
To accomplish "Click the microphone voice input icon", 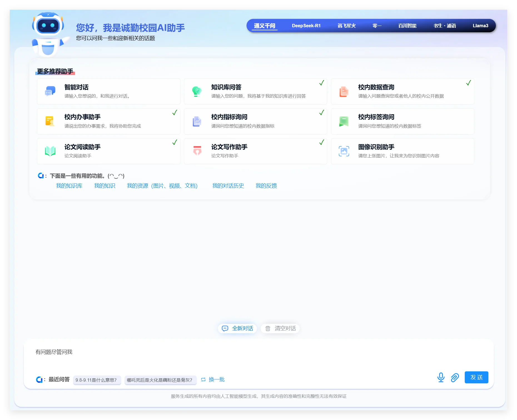I will (x=441, y=377).
